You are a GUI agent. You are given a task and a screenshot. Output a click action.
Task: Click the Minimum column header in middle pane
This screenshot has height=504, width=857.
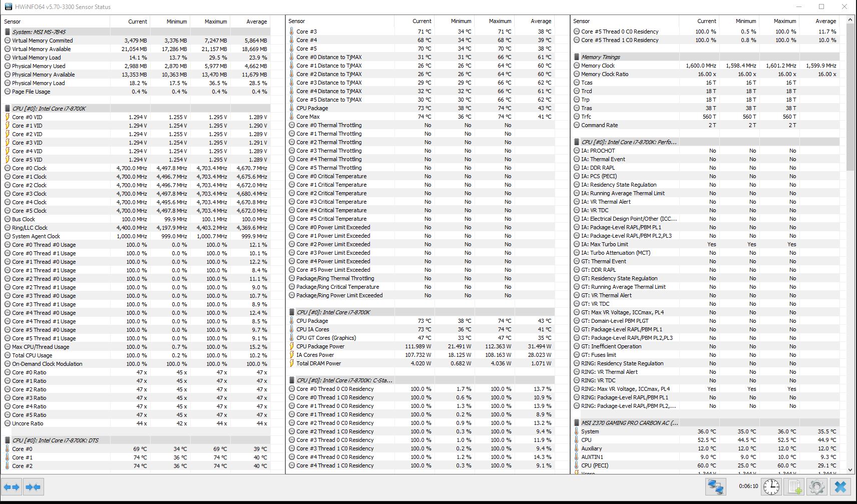point(455,21)
